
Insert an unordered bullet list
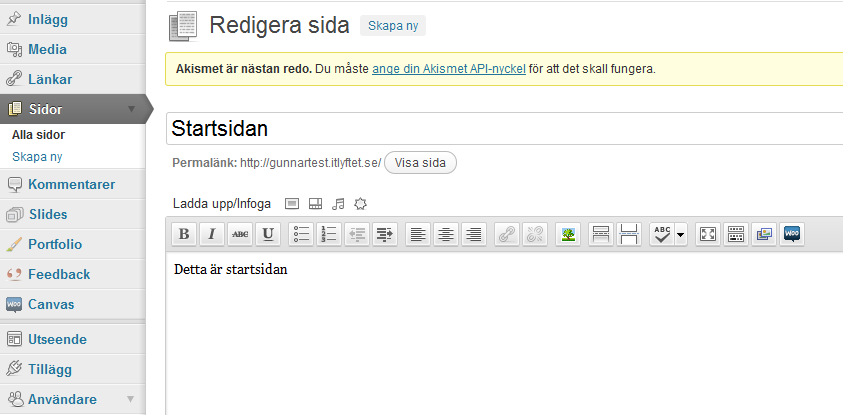(301, 234)
